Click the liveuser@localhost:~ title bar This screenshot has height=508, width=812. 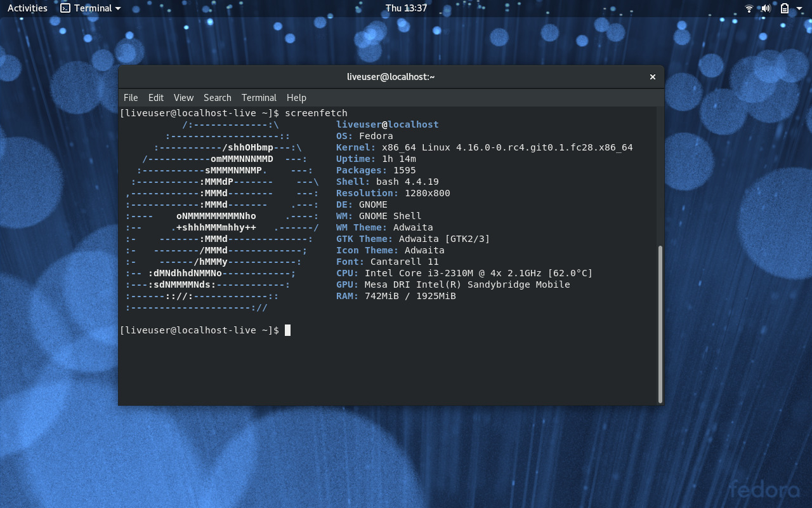coord(390,76)
